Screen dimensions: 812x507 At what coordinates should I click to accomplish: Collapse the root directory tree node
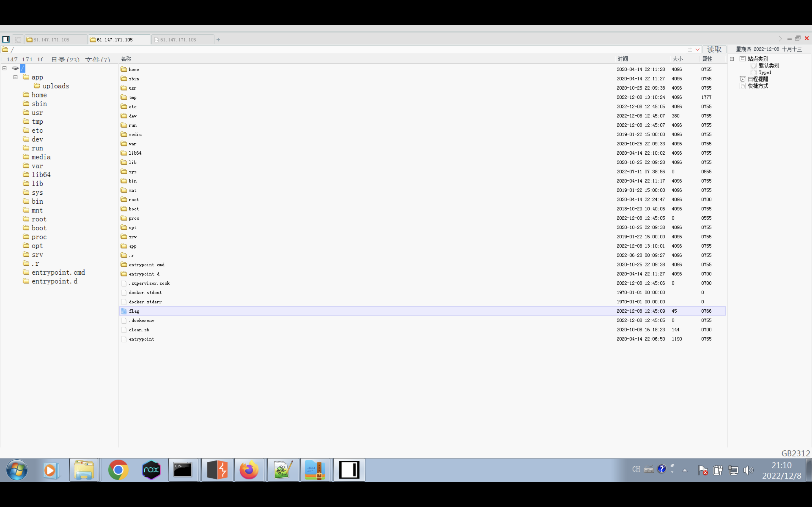[5, 68]
